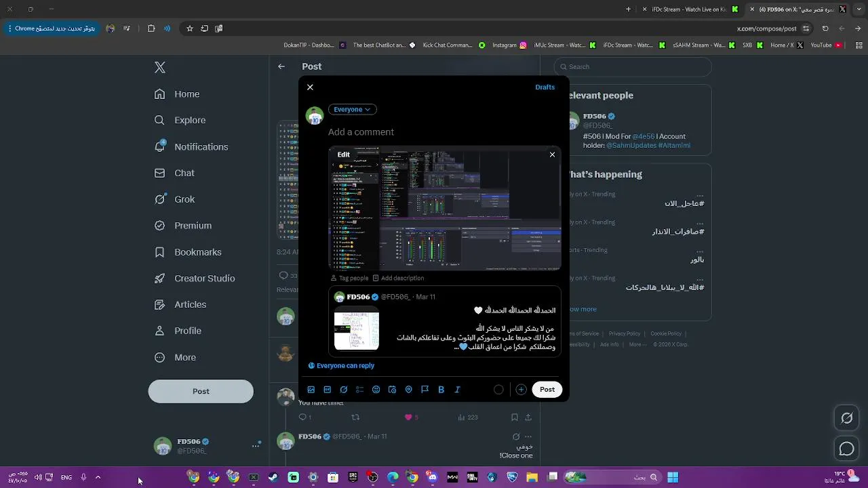868x488 pixels.
Task: Open account menu dots next to FD506
Action: (x=256, y=445)
